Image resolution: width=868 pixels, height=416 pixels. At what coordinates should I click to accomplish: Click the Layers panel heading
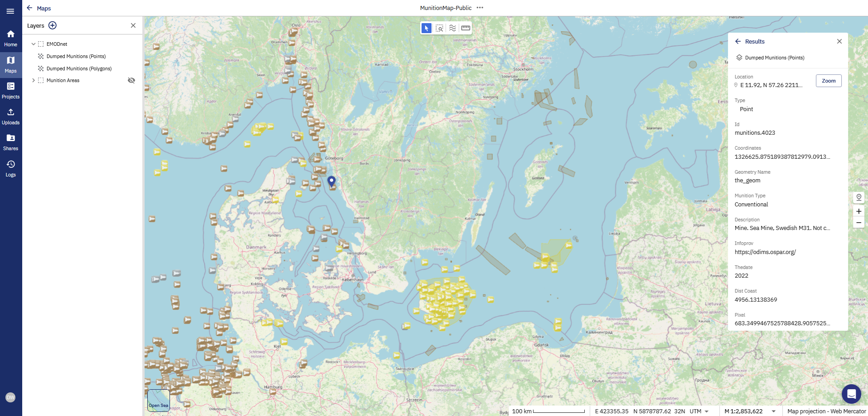pyautogui.click(x=35, y=26)
